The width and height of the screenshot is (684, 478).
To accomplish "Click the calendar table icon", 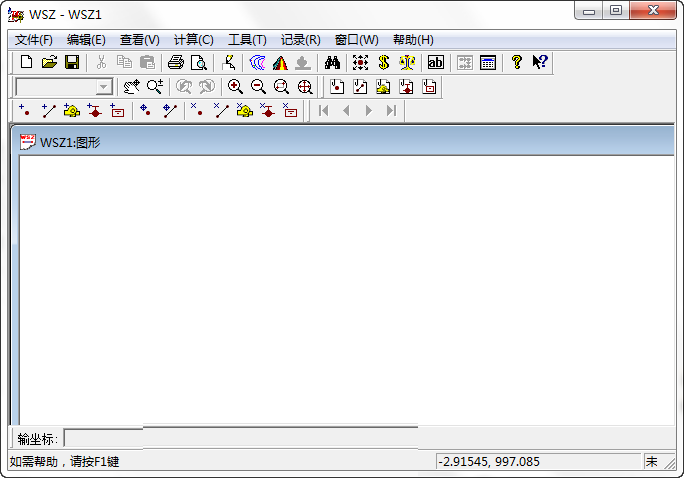I will click(488, 62).
